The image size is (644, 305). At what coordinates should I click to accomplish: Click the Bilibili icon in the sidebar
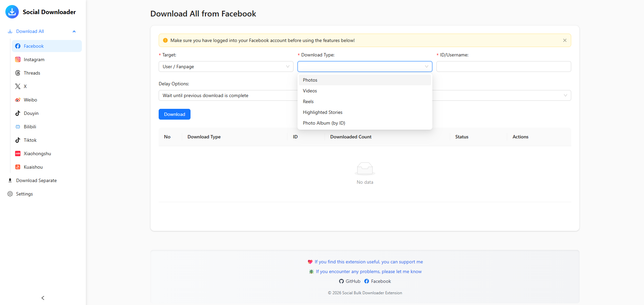coord(18,127)
